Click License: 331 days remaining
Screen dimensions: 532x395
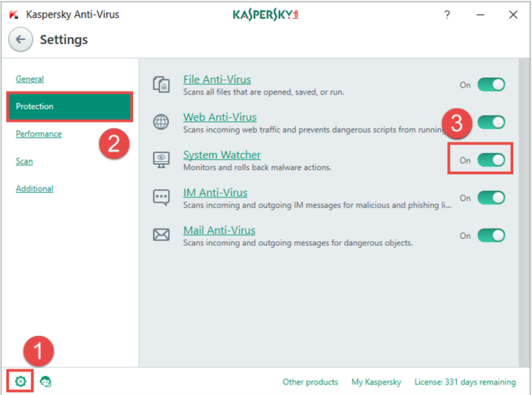tap(465, 382)
